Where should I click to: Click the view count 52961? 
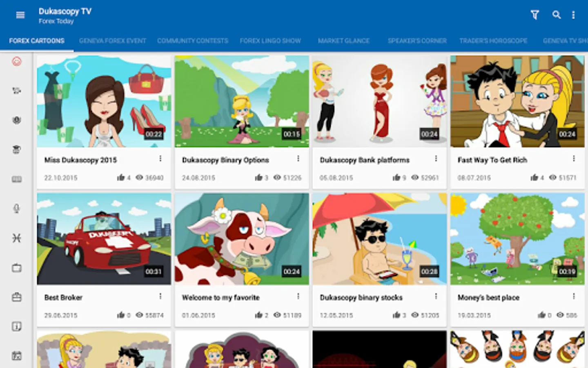pos(430,178)
